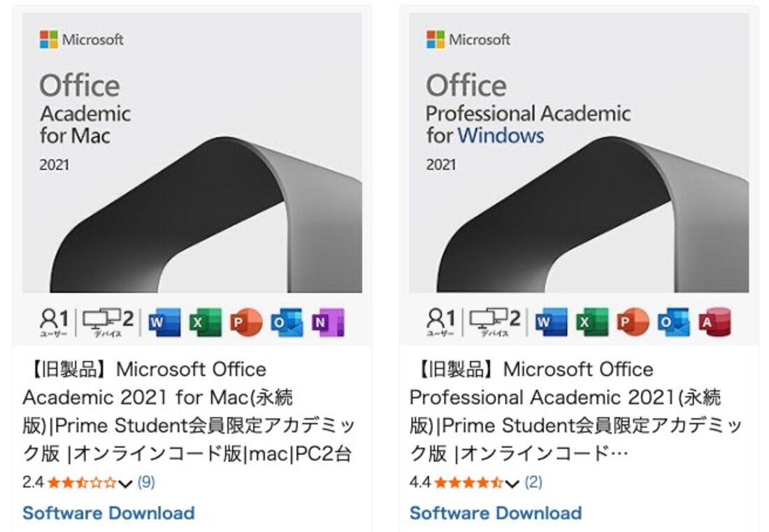
Task: Open the (2) reviews link
Action: click(x=533, y=482)
